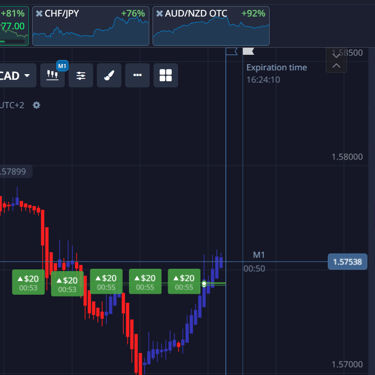Select the rightmost $20 trade marker 00:55
The height and width of the screenshot is (375, 375).
point(184,282)
